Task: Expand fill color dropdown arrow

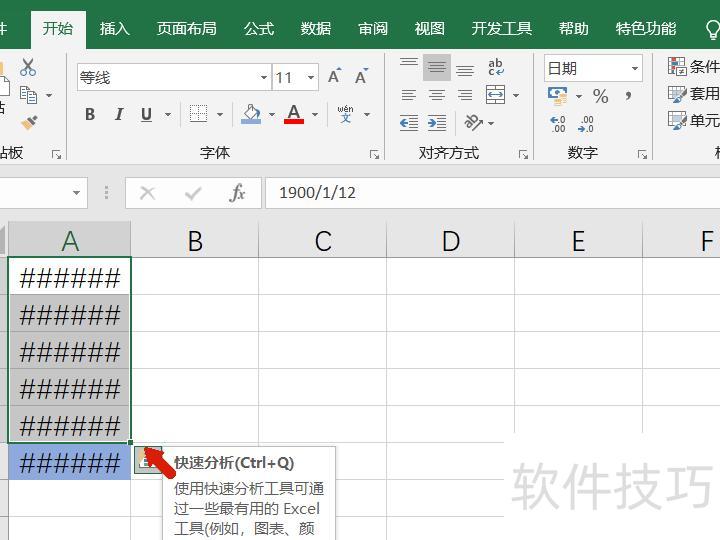Action: (272, 114)
